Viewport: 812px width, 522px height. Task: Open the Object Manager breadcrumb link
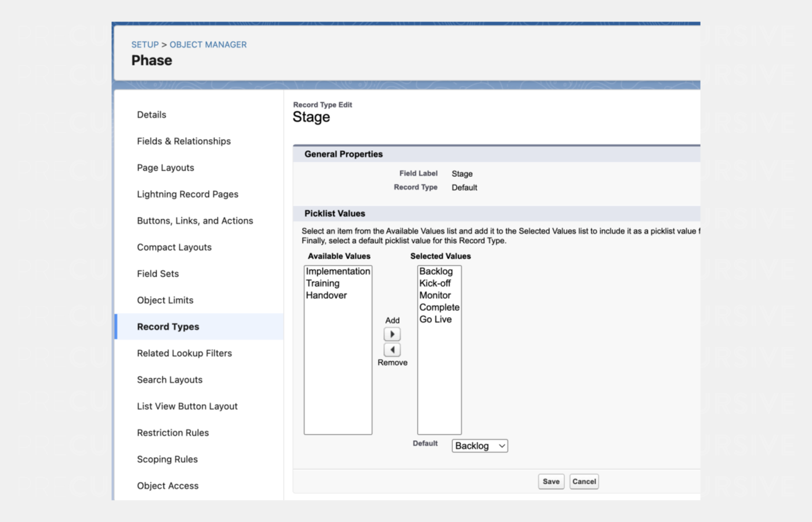pos(208,45)
